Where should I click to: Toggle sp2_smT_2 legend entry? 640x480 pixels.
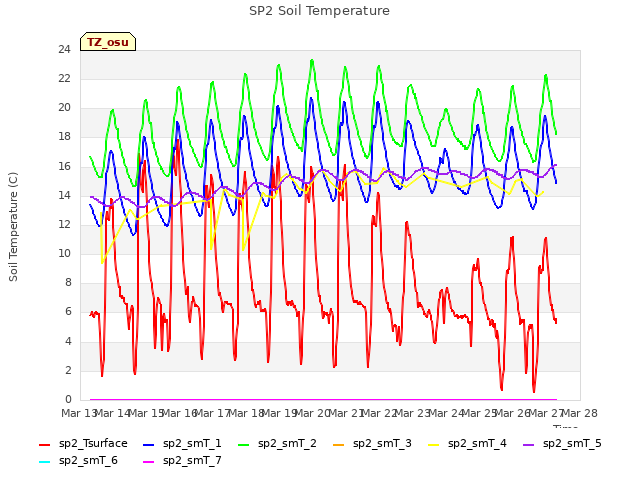tap(277, 444)
